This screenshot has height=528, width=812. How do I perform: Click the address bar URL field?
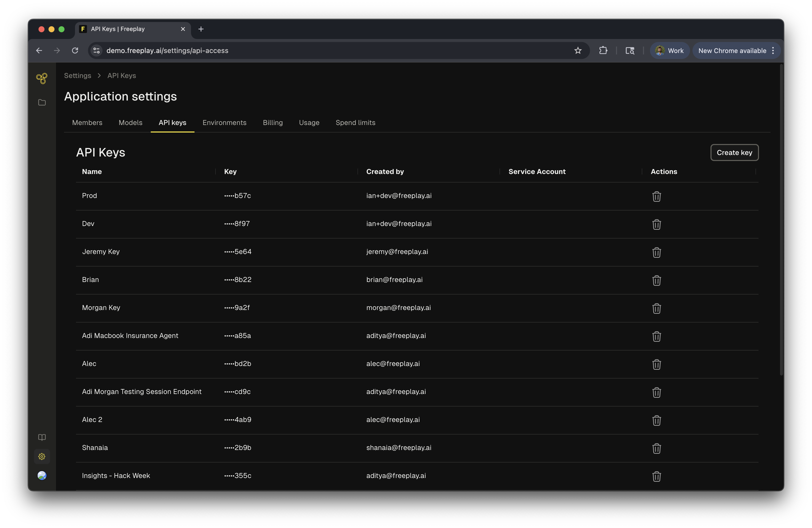click(x=307, y=50)
